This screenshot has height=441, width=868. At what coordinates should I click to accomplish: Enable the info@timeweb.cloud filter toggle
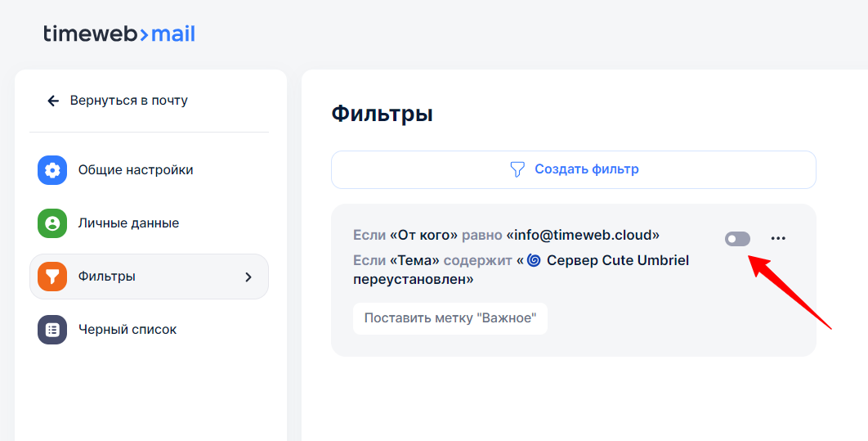(x=737, y=239)
